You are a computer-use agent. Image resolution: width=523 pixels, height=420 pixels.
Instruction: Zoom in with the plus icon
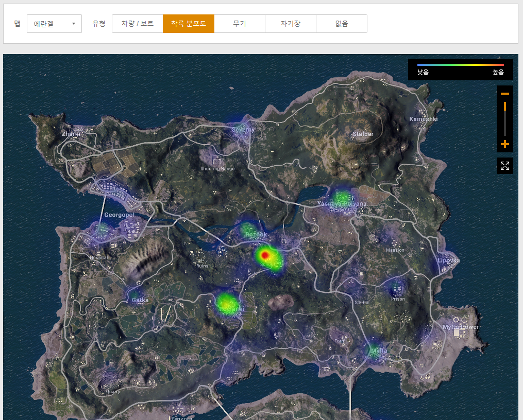tap(504, 144)
